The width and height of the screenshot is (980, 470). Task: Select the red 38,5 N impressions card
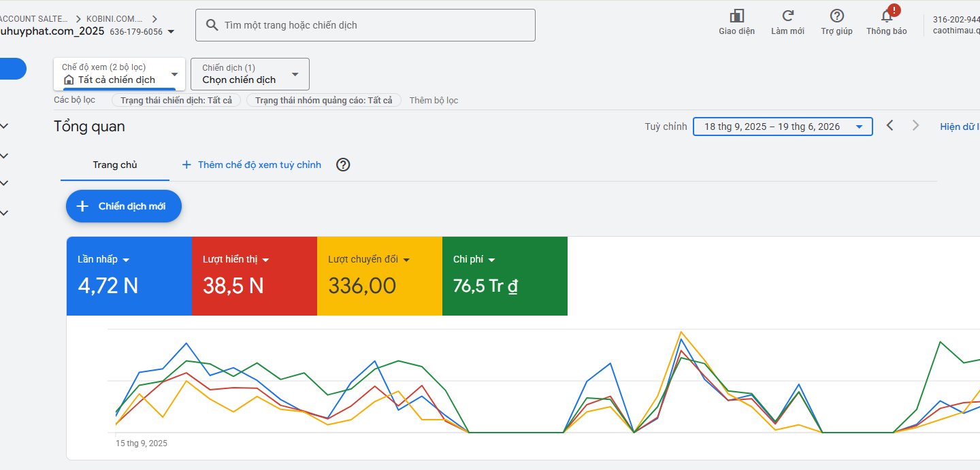click(255, 276)
